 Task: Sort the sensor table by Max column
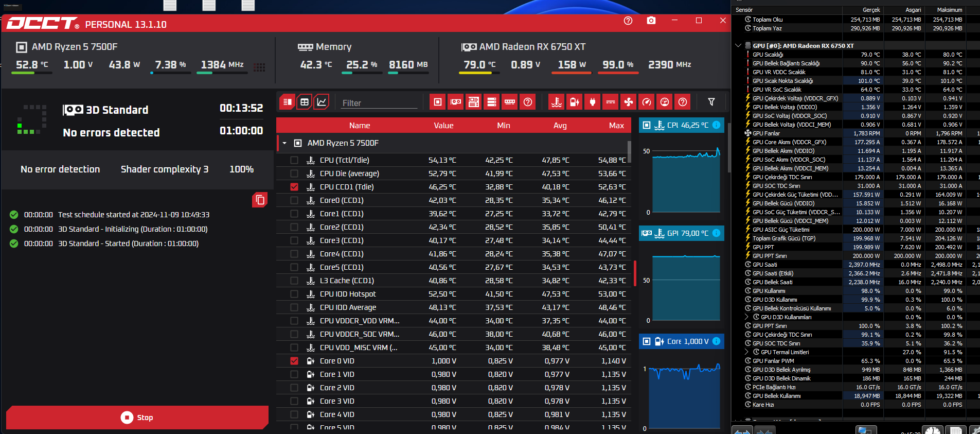pos(616,126)
